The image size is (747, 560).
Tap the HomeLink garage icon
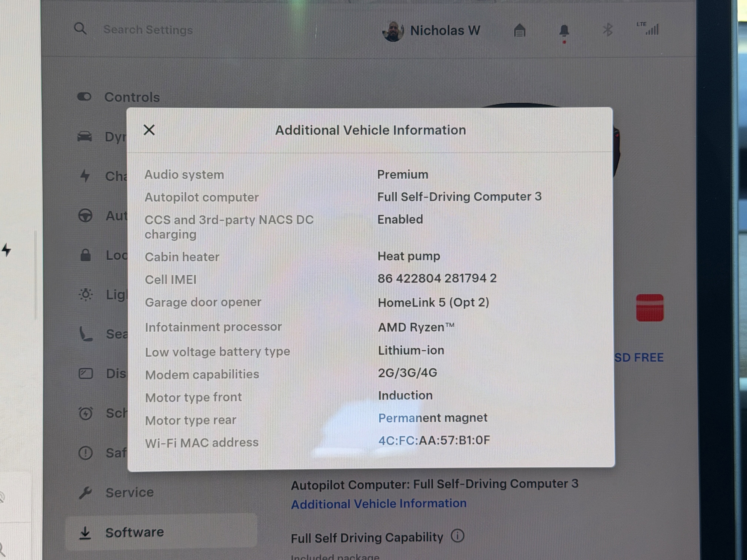pos(519,31)
